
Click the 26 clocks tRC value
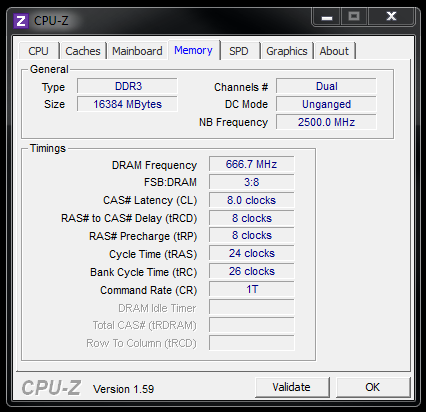point(252,271)
